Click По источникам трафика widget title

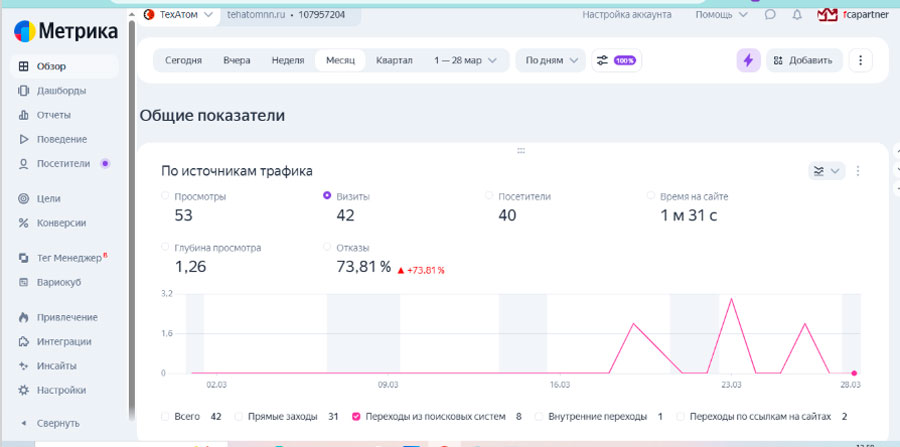click(237, 171)
